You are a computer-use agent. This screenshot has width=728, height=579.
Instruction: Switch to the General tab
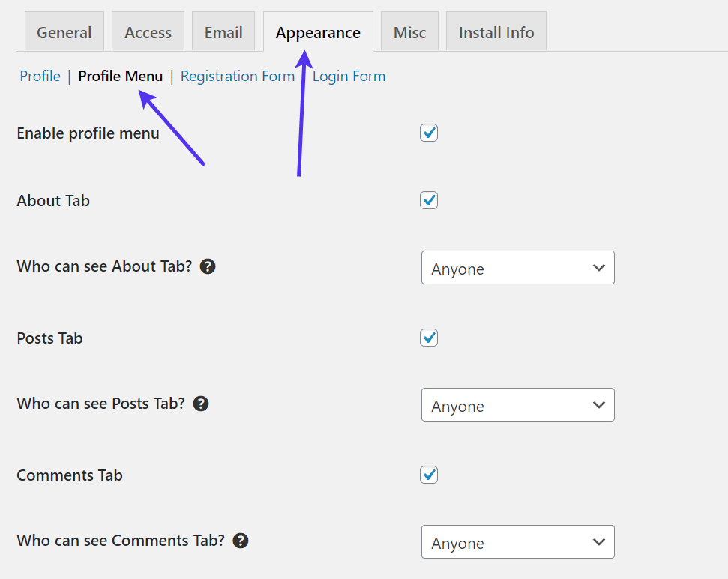[x=64, y=31]
